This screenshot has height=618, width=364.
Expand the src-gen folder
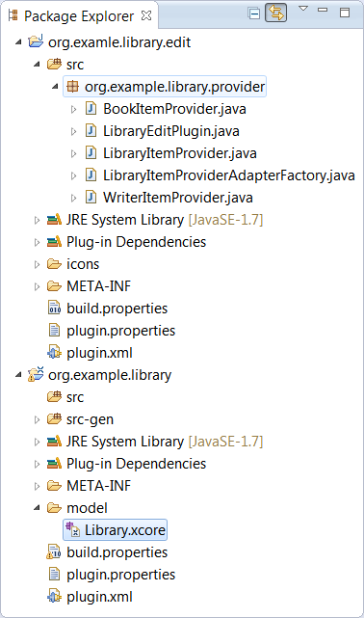tap(37, 419)
